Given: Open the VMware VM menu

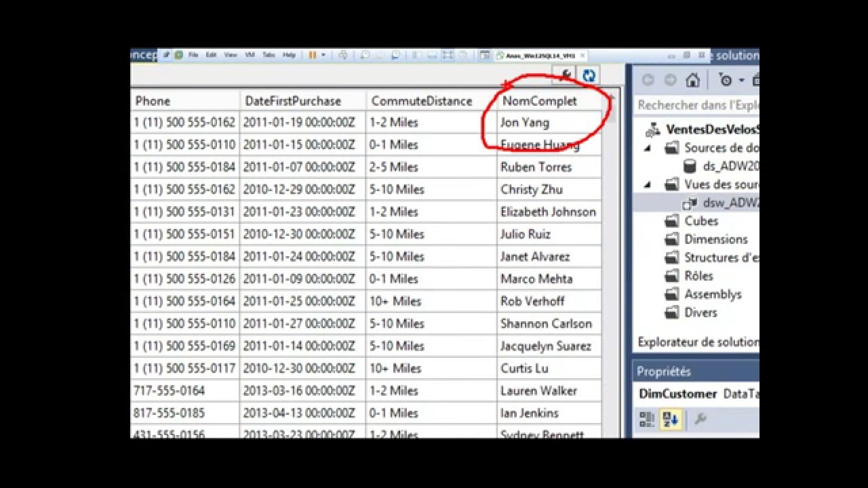Looking at the screenshot, I should point(250,55).
